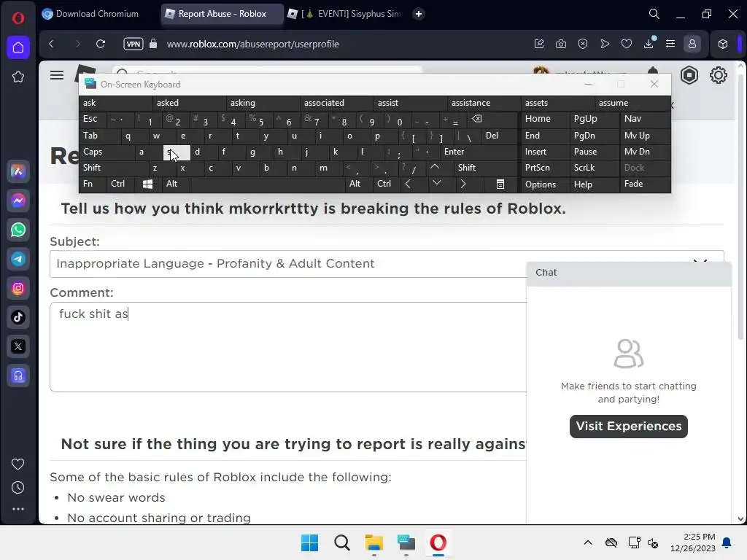The width and height of the screenshot is (747, 560).
Task: Tap the Fade key on keyboard
Action: tap(645, 184)
